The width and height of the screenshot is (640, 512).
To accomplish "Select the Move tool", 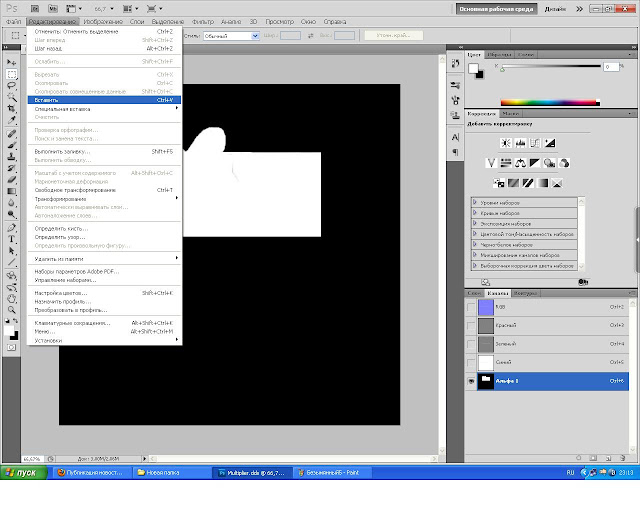I will (x=11, y=62).
